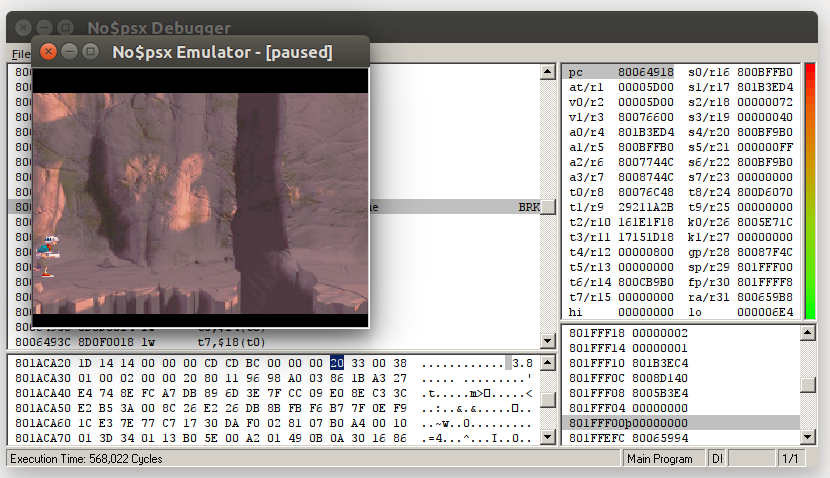The height and width of the screenshot is (478, 830).
Task: Select t4/r12 register value 00000800
Action: [x=646, y=252]
